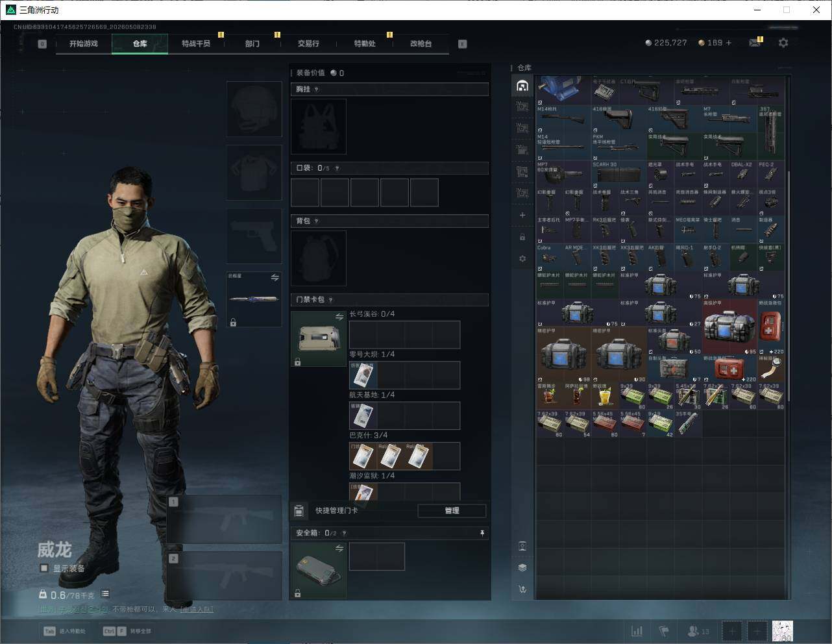Click the empty pistol slot
Screen dimensions: 832x644
(x=254, y=236)
